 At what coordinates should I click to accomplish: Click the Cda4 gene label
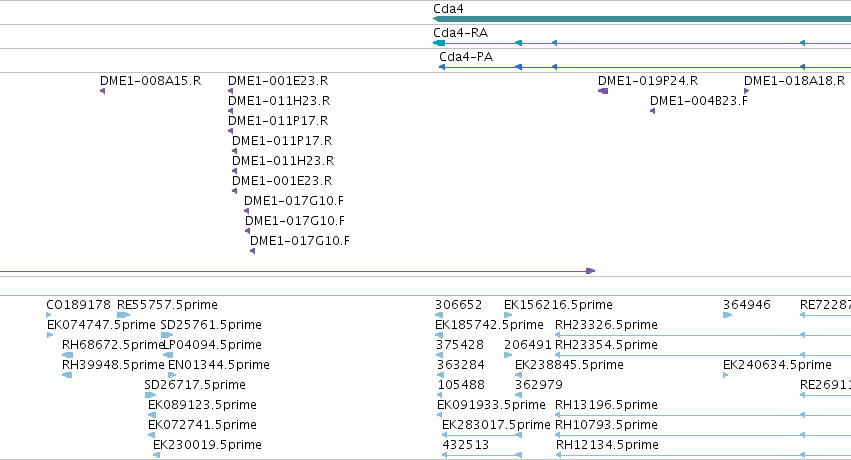click(448, 9)
